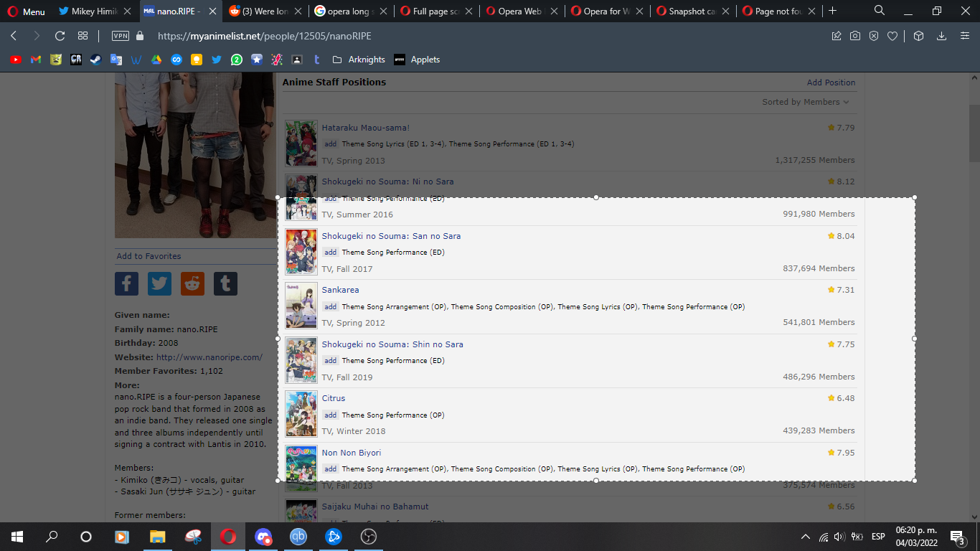Image resolution: width=980 pixels, height=551 pixels.
Task: Open the Non Non Biyori link
Action: [352, 453]
